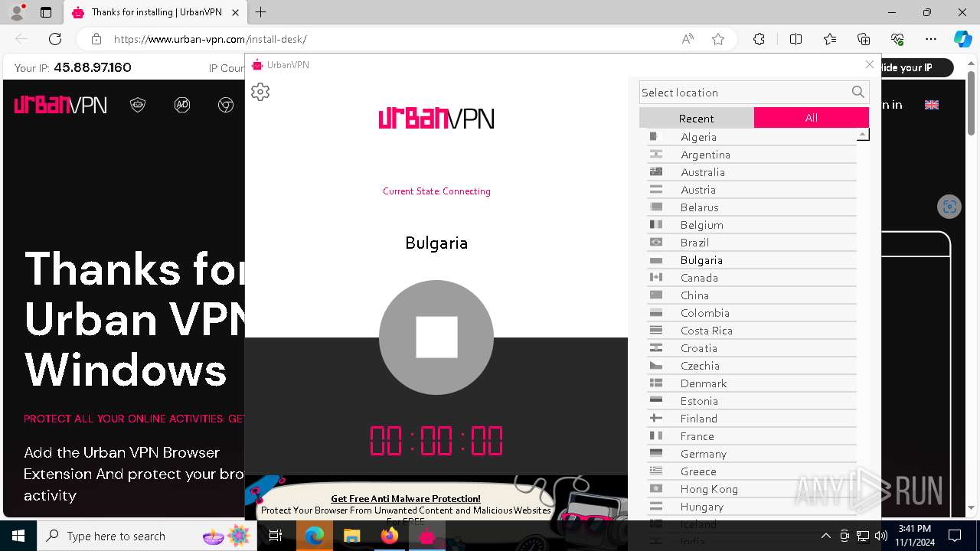Open the Copilot sidebar icon
Viewport: 980px width, 551px height.
point(962,39)
